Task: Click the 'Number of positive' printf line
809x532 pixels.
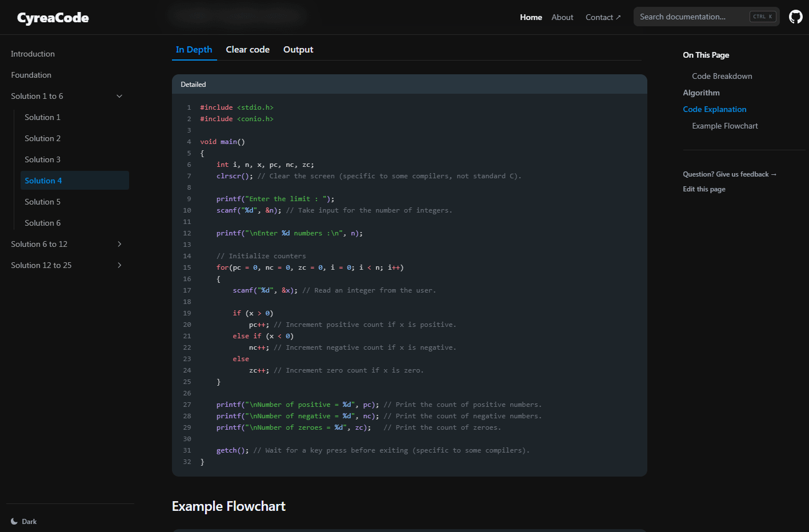Action: coord(379,405)
